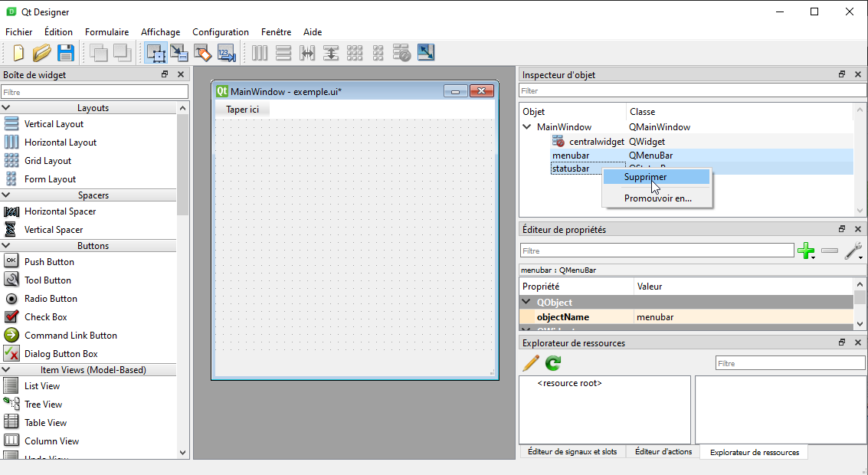Switch to Éditeur d'actions tab
Viewport: 868px width, 475px height.
click(663, 452)
